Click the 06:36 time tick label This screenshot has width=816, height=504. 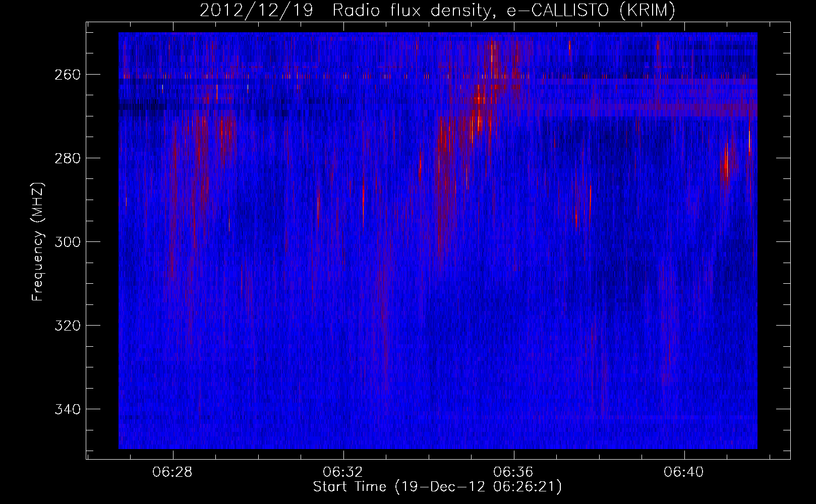[x=513, y=472]
